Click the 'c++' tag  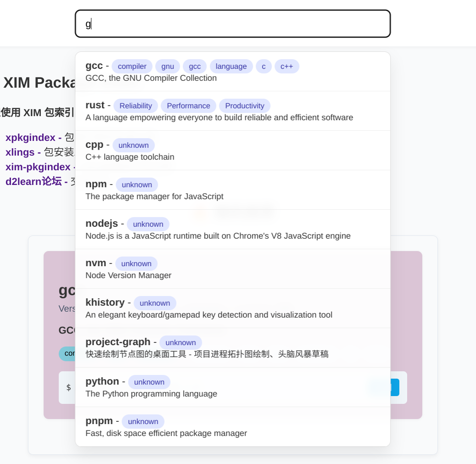click(286, 66)
